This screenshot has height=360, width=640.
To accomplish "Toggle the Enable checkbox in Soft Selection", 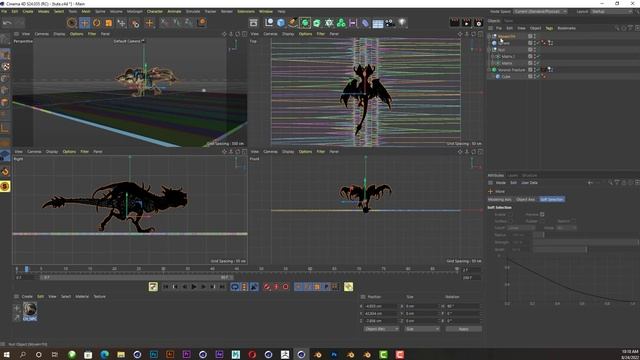I will [x=510, y=214].
